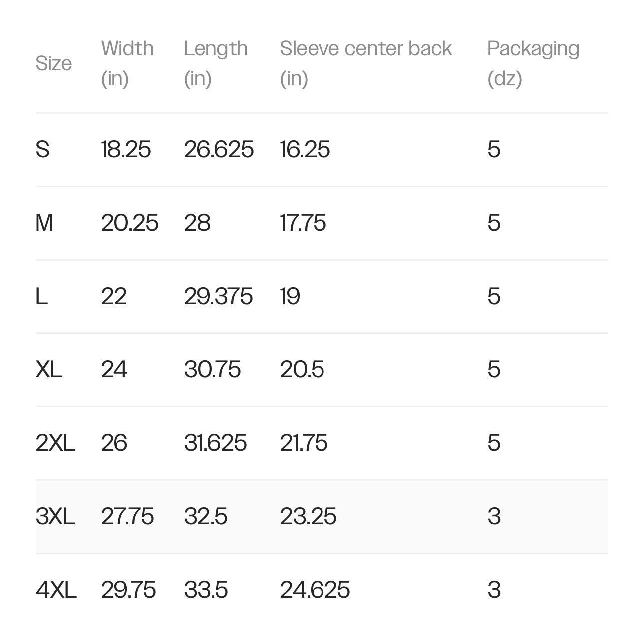
Task: Click the S size row label
Action: coord(43,149)
